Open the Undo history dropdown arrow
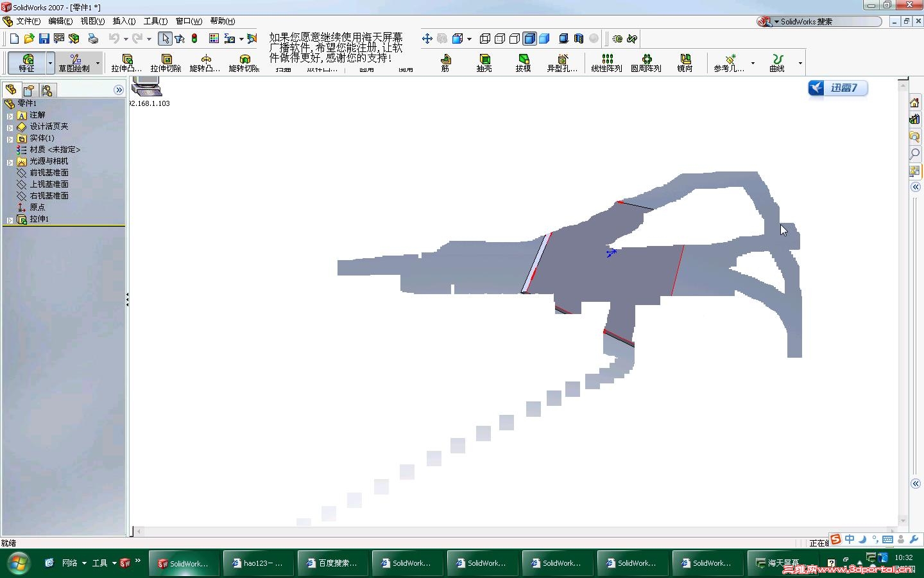Viewport: 924px width, 578px height. click(126, 39)
